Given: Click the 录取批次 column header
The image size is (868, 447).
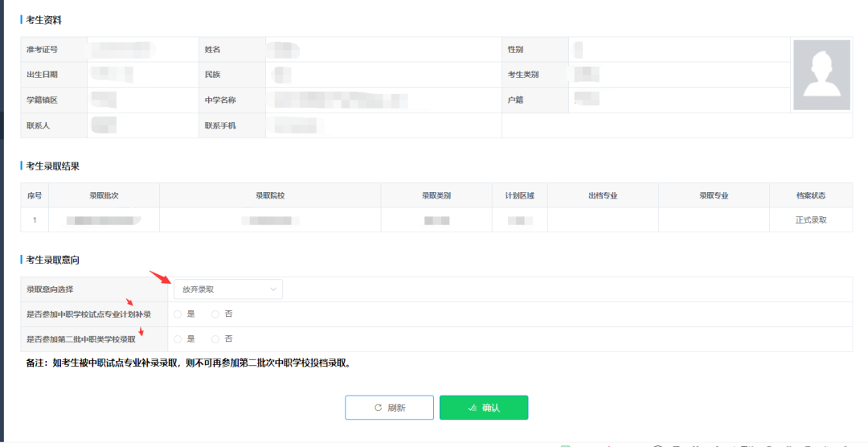Looking at the screenshot, I should click(104, 195).
